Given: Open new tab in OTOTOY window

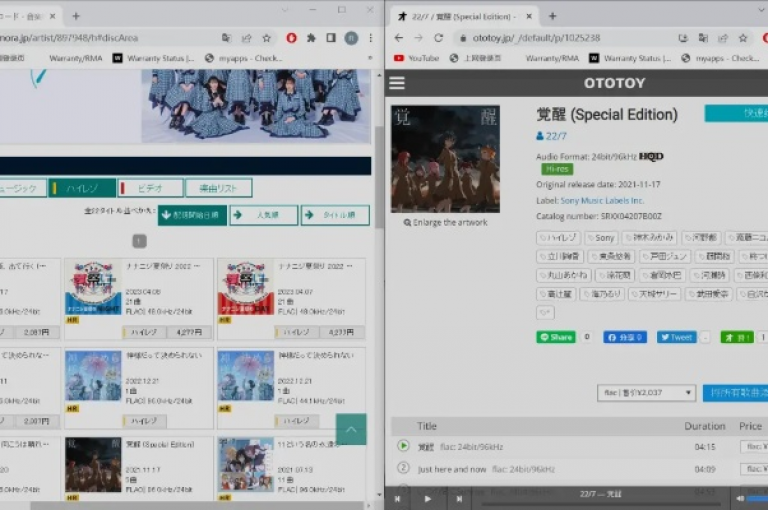Looking at the screenshot, I should coord(552,16).
